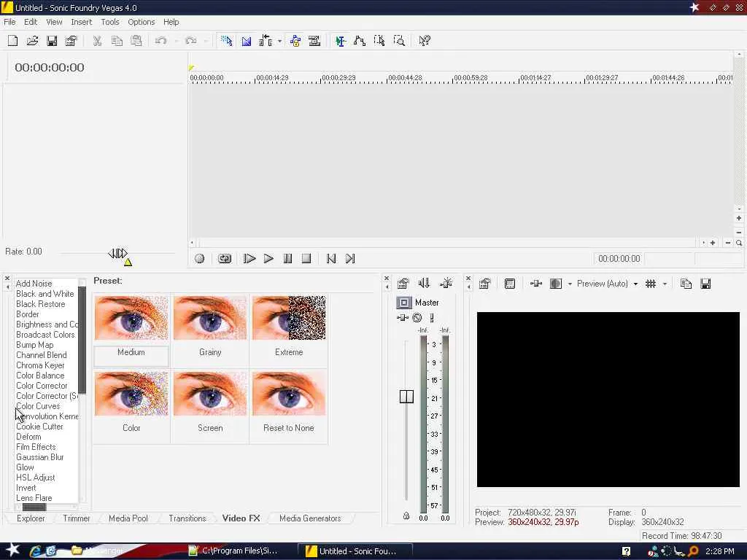The width and height of the screenshot is (747, 560).
Task: Undo the last action
Action: click(160, 41)
